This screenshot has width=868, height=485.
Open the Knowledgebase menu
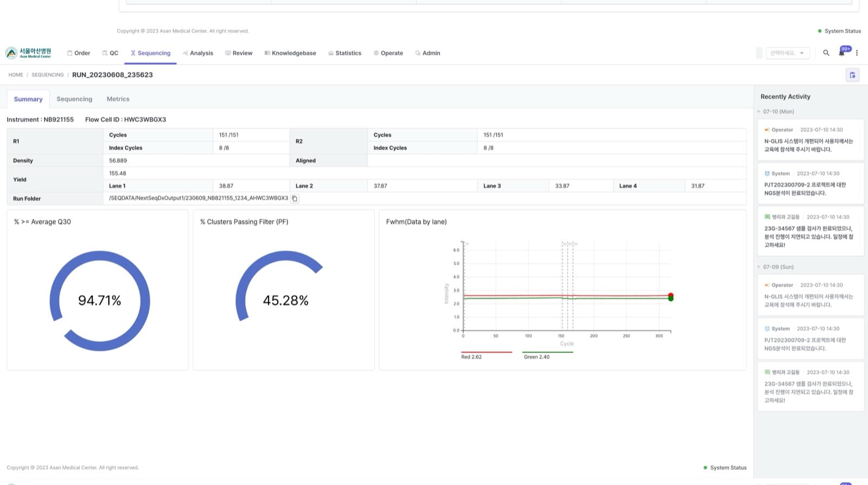pos(290,53)
